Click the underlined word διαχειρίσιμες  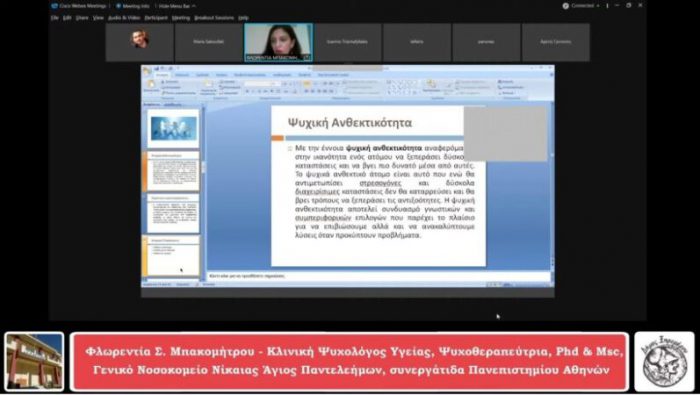coord(317,192)
